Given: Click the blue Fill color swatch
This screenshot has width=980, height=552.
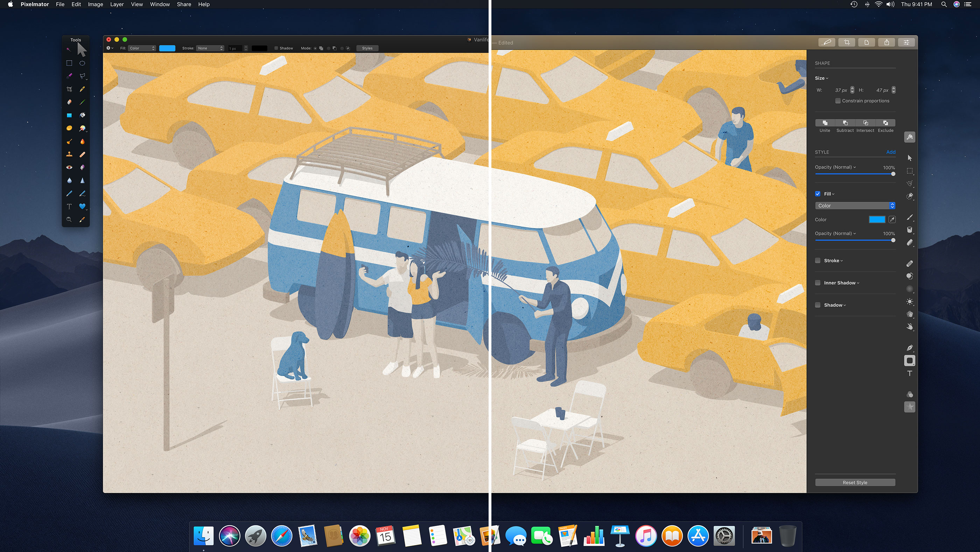Looking at the screenshot, I should (877, 220).
